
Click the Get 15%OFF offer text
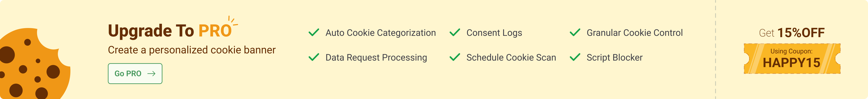click(x=791, y=33)
